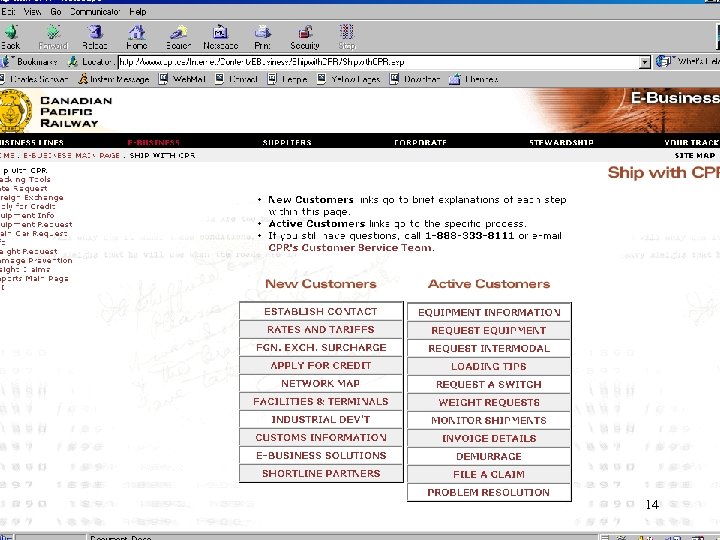Click the Stop loading icon
The image size is (720, 540).
[x=347, y=32]
